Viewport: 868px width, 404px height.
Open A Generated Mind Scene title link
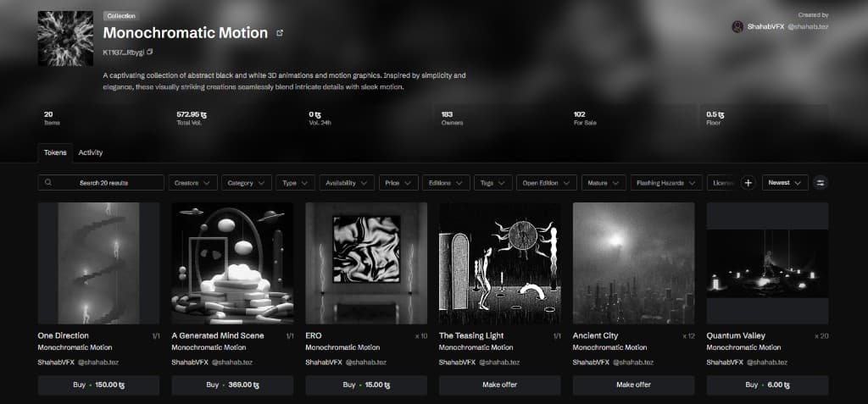point(218,335)
